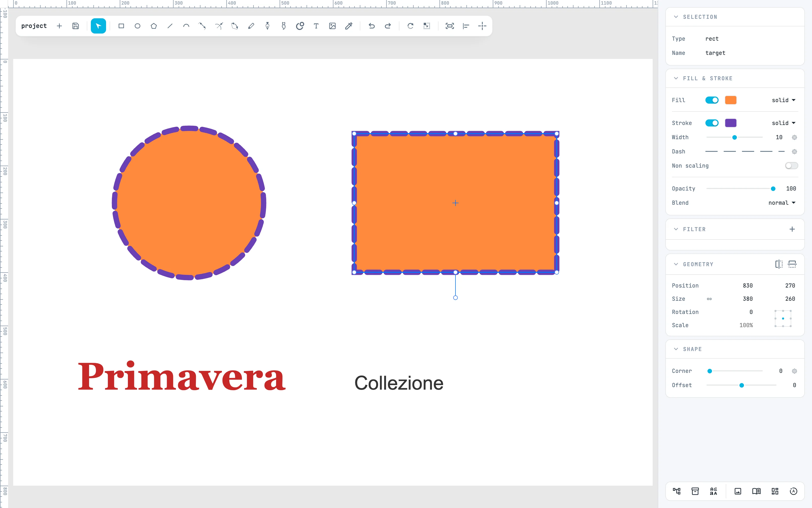Open the Blend mode normal dropdown

782,203
